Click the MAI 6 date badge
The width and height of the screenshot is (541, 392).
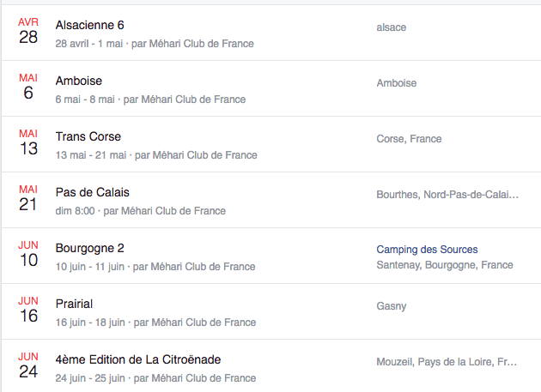(28, 87)
